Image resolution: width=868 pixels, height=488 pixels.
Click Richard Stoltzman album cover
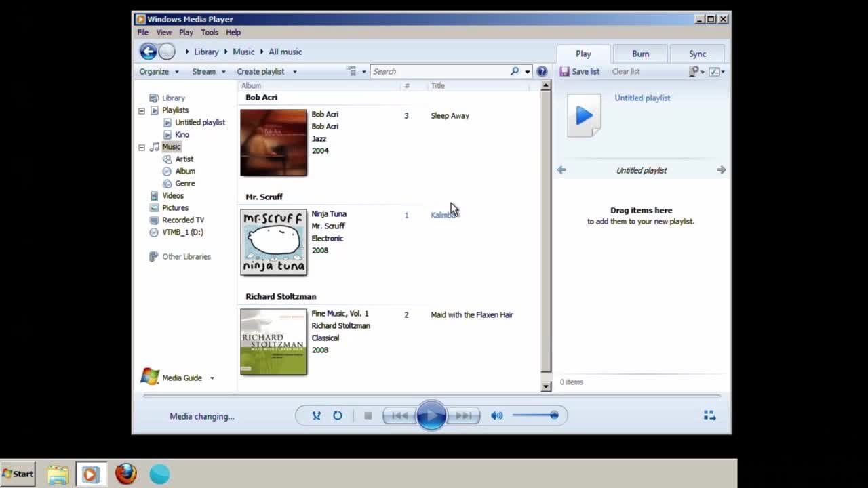pos(273,342)
